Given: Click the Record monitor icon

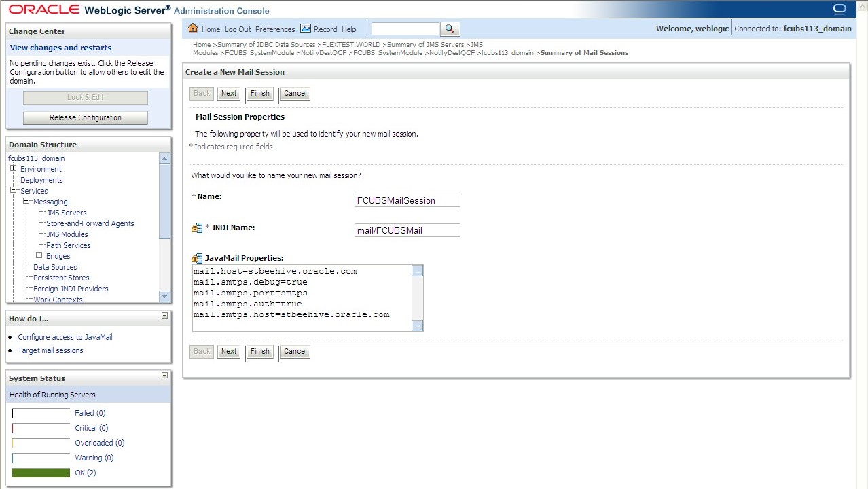Looking at the screenshot, I should 306,29.
